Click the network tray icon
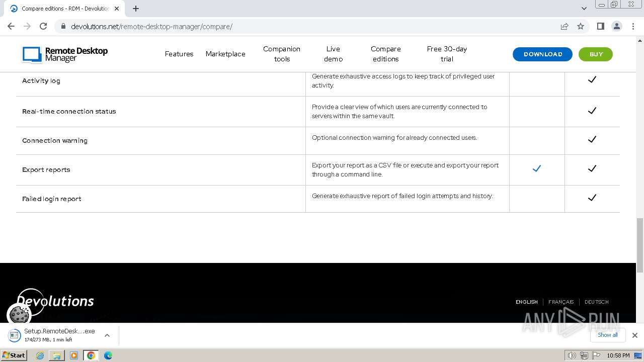The image size is (644, 362). pyautogui.click(x=584, y=355)
